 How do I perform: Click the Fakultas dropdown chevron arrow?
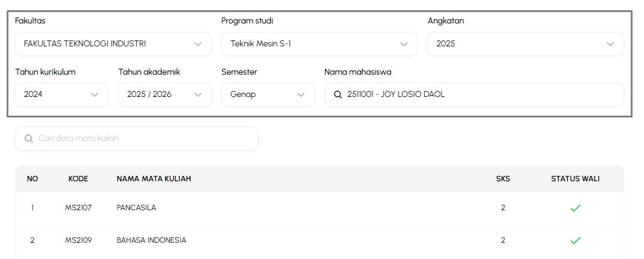coord(198,44)
